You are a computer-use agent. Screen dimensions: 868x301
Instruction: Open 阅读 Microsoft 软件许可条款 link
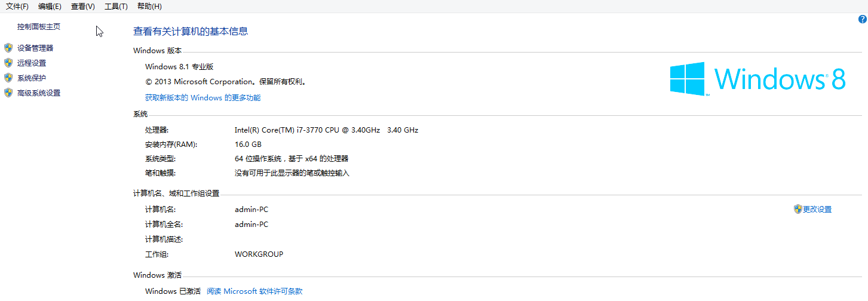tap(254, 291)
